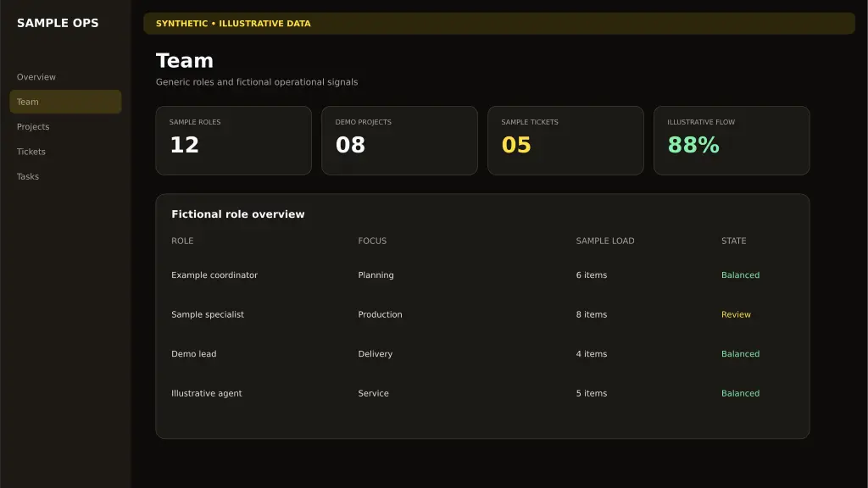Screen dimensions: 868x488
Task: Select the Sample Tickets card showing 05
Action: [x=565, y=141]
